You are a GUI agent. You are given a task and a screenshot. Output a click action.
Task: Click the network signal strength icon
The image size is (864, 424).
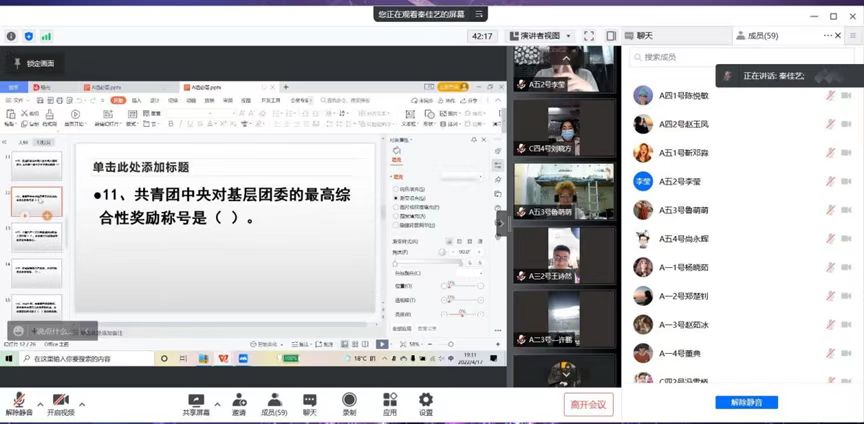tap(46, 36)
